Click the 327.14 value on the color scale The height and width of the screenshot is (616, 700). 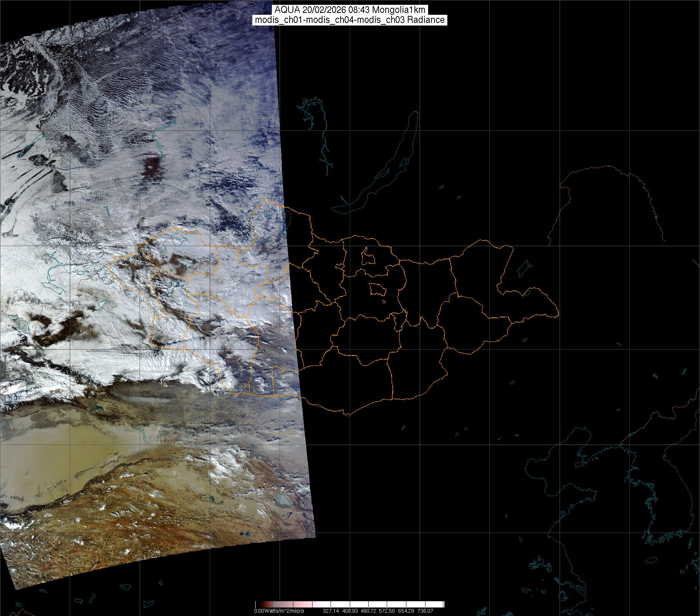click(330, 611)
